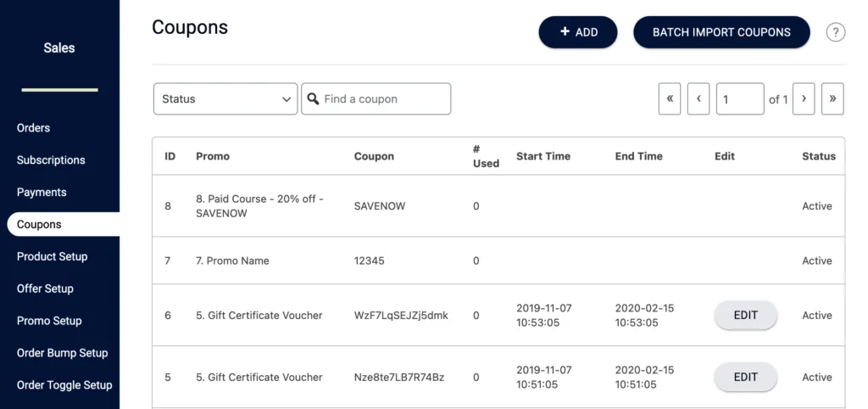Click the 'of 1' page count text

778,100
